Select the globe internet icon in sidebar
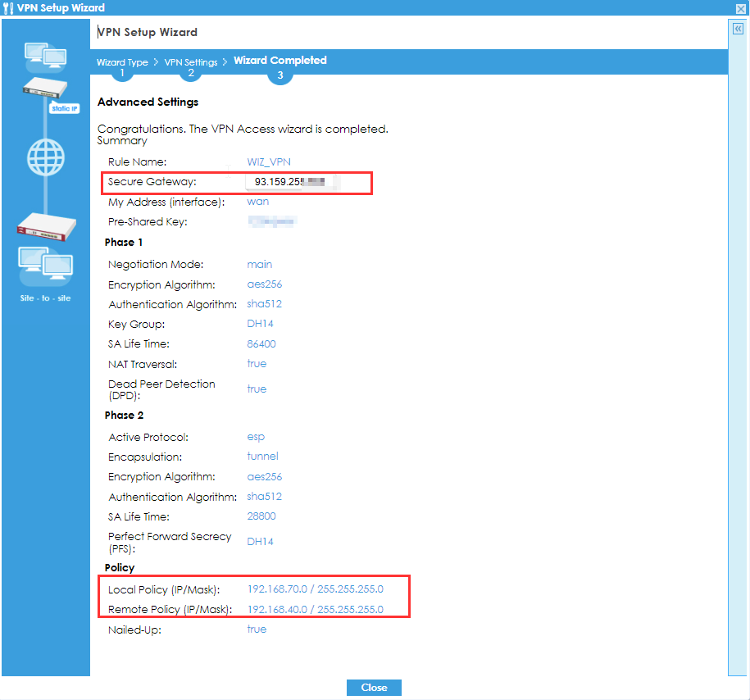Image resolution: width=750 pixels, height=700 pixels. [45, 157]
